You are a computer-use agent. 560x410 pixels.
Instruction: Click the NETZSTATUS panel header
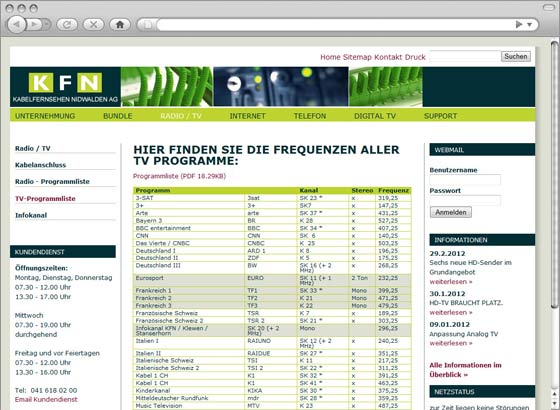pos(482,391)
